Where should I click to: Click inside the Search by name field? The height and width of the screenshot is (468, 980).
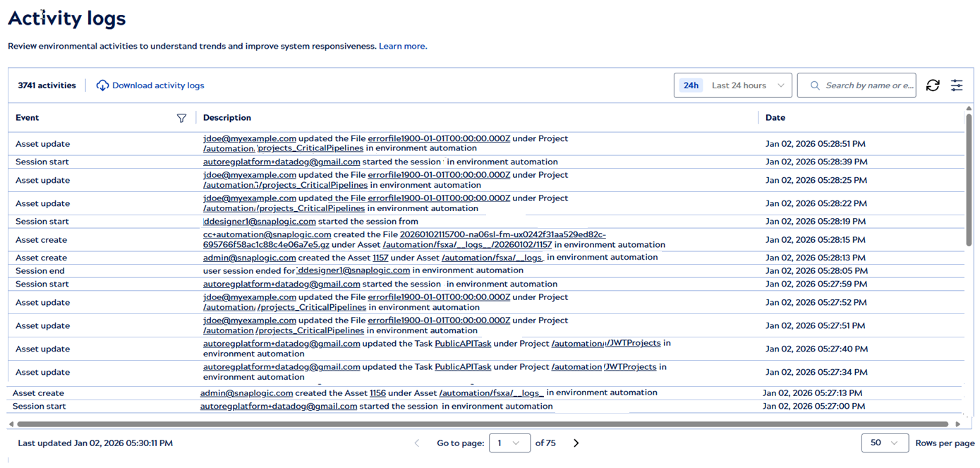pos(868,85)
